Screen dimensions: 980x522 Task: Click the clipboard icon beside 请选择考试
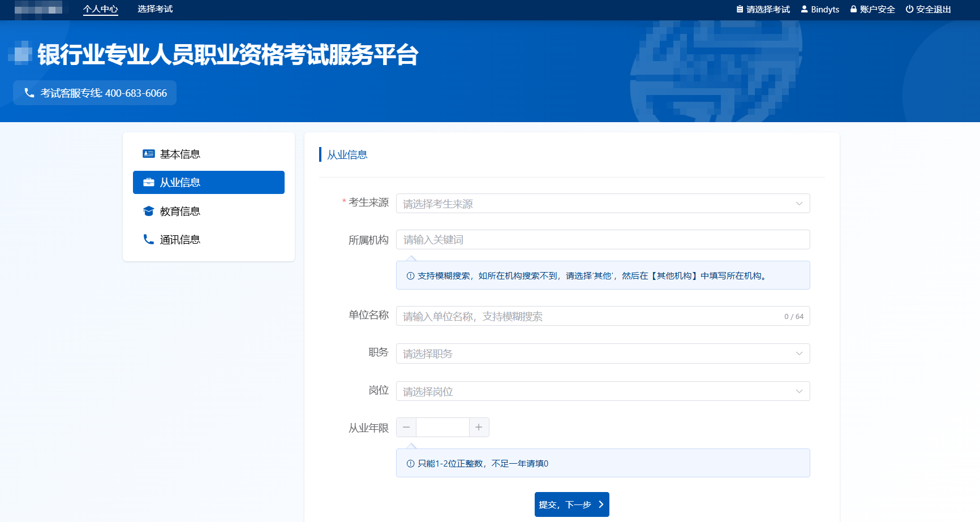pyautogui.click(x=740, y=9)
